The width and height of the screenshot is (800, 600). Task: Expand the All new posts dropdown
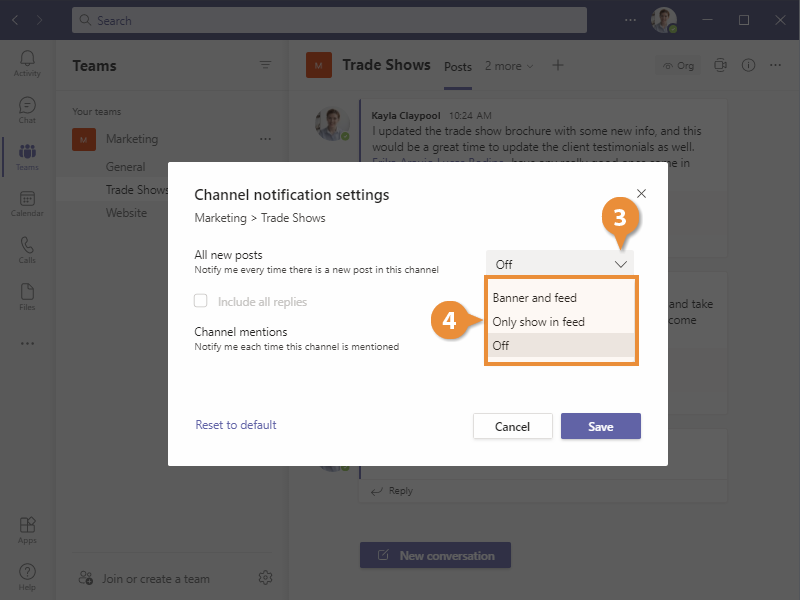click(560, 264)
